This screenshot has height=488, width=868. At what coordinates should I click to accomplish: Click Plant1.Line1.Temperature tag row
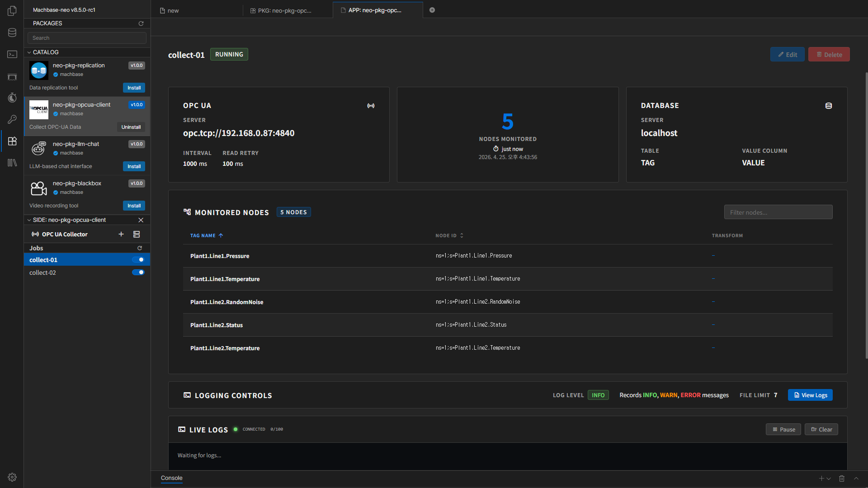[508, 279]
